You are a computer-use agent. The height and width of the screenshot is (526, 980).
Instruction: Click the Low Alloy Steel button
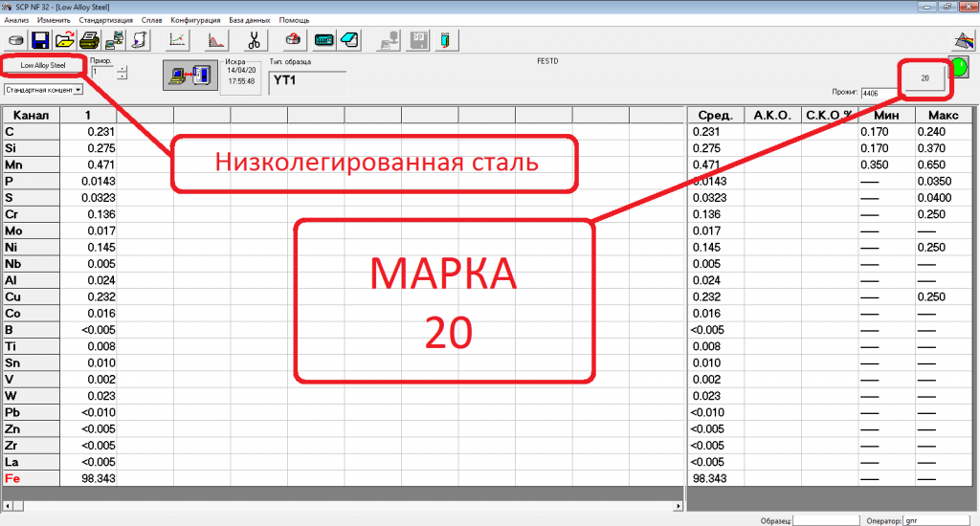43,66
